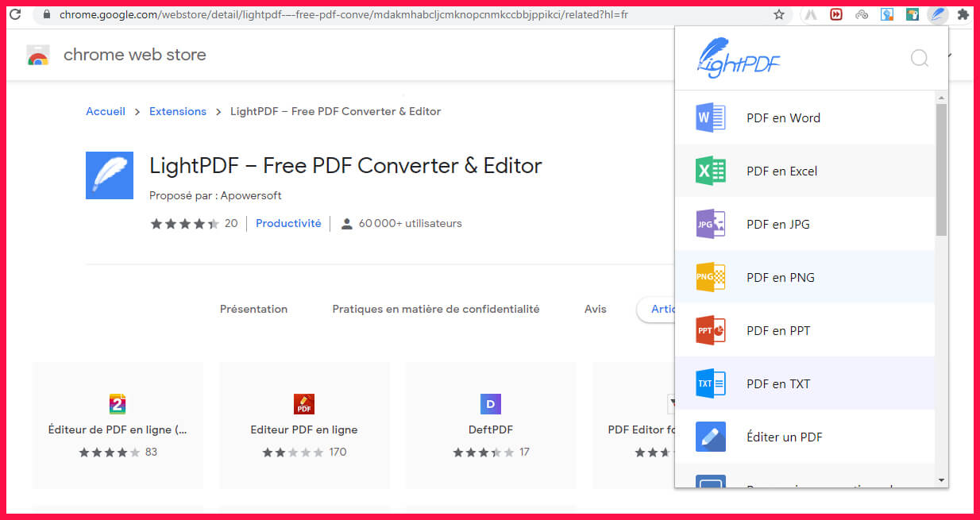Select PDF en TXT in the popup list
Viewport: 980px width, 520px height.
tap(804, 383)
